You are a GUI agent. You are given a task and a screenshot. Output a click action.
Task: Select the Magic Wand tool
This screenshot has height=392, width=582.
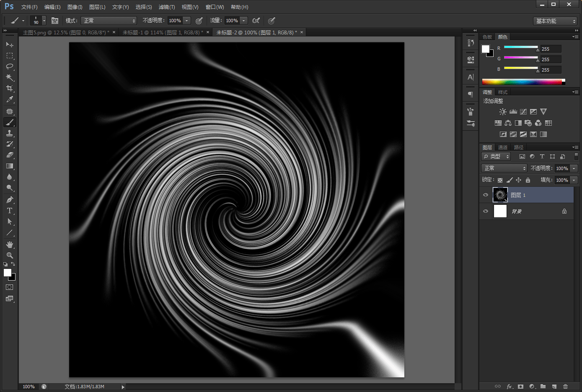click(10, 77)
